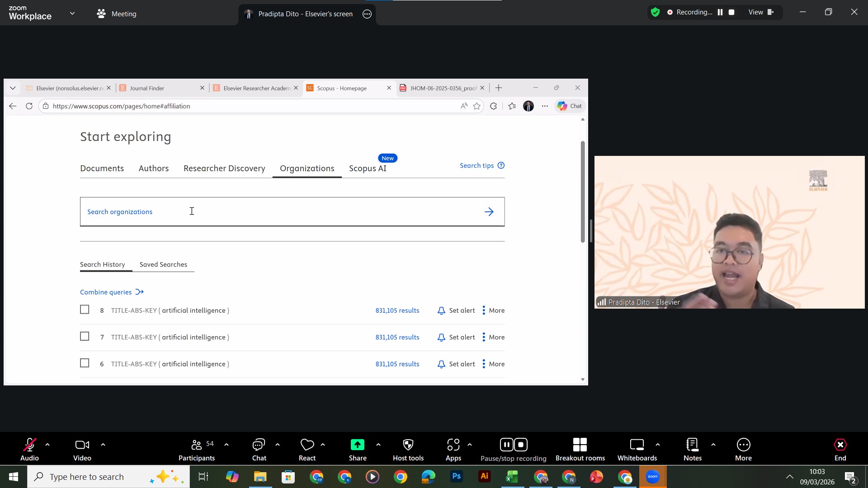This screenshot has height=488, width=868.
Task: Click the React heart icon
Action: click(x=307, y=445)
